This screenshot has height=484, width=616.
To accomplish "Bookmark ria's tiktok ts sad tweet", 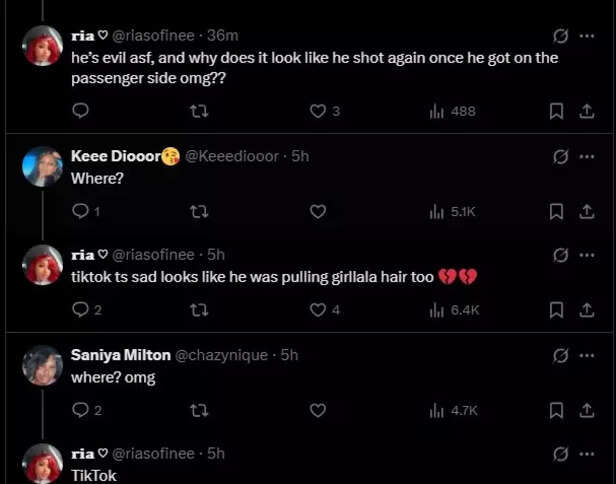I will click(x=557, y=310).
